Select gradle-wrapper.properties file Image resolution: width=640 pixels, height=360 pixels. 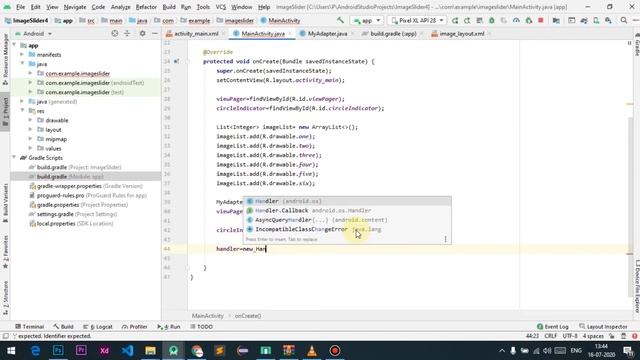(86, 186)
